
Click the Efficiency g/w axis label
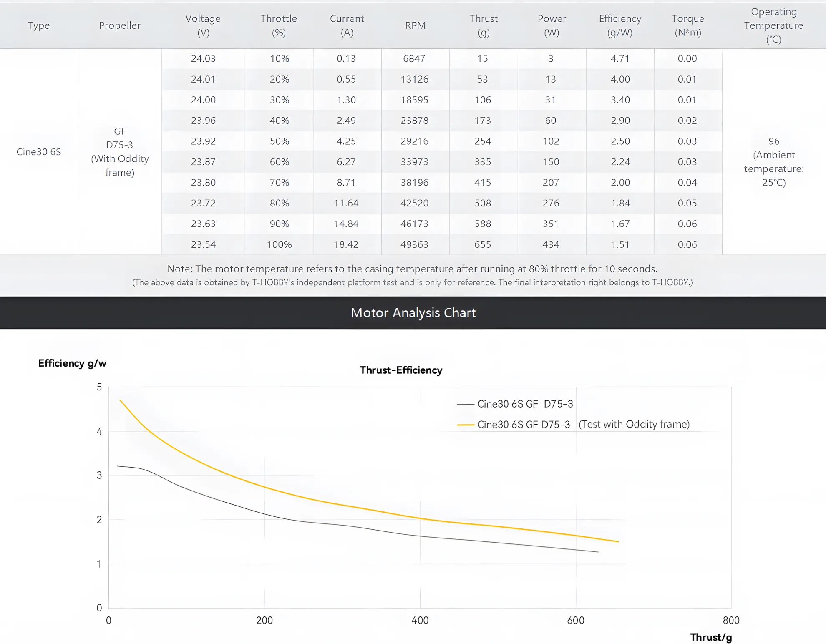pos(72,363)
